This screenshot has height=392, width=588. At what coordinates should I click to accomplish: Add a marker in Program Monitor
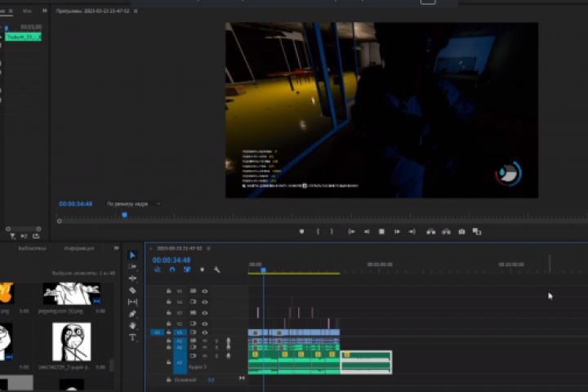tap(301, 232)
